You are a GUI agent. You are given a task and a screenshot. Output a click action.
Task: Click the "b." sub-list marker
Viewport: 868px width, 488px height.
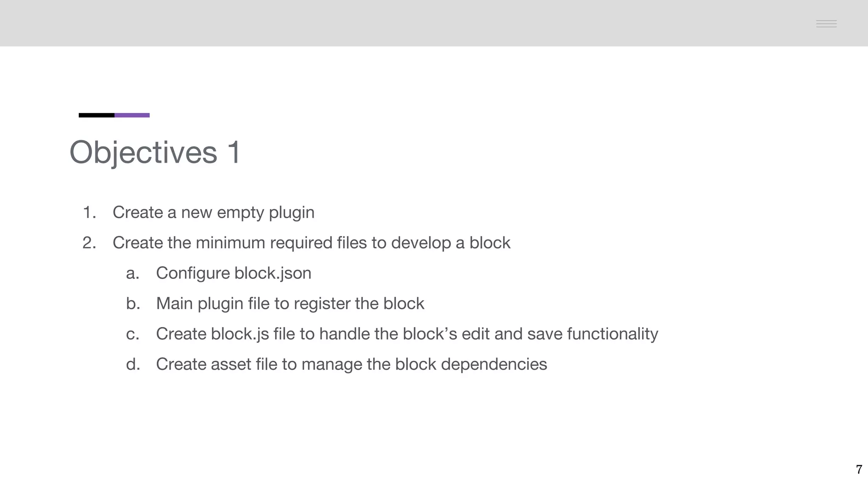point(133,303)
